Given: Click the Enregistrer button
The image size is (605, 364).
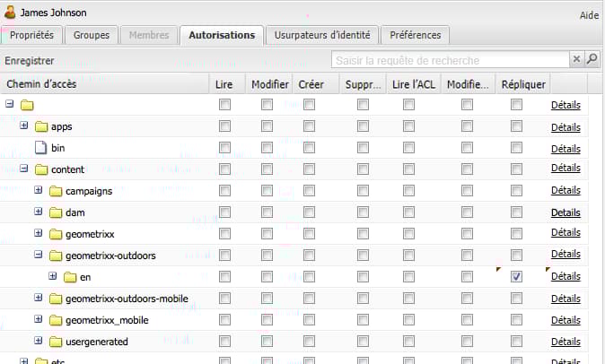Looking at the screenshot, I should [x=30, y=61].
